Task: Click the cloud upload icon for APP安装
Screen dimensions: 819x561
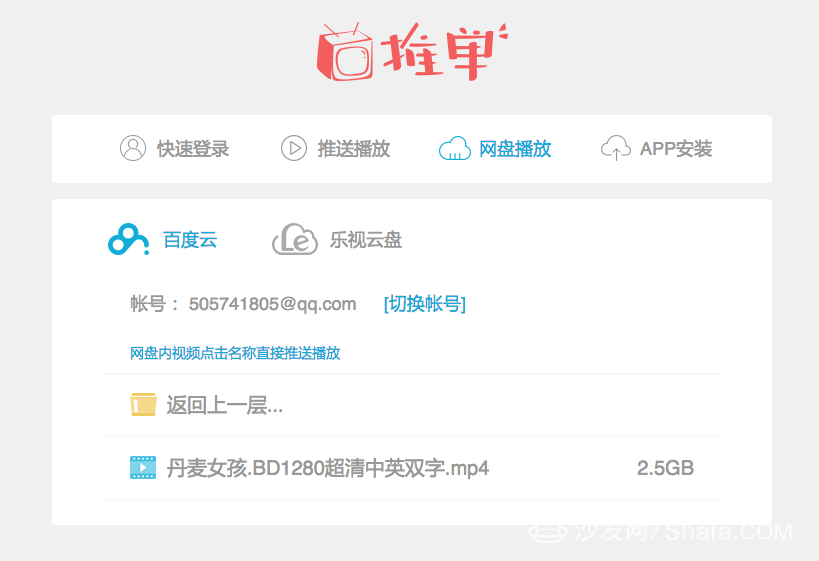Action: click(x=616, y=148)
